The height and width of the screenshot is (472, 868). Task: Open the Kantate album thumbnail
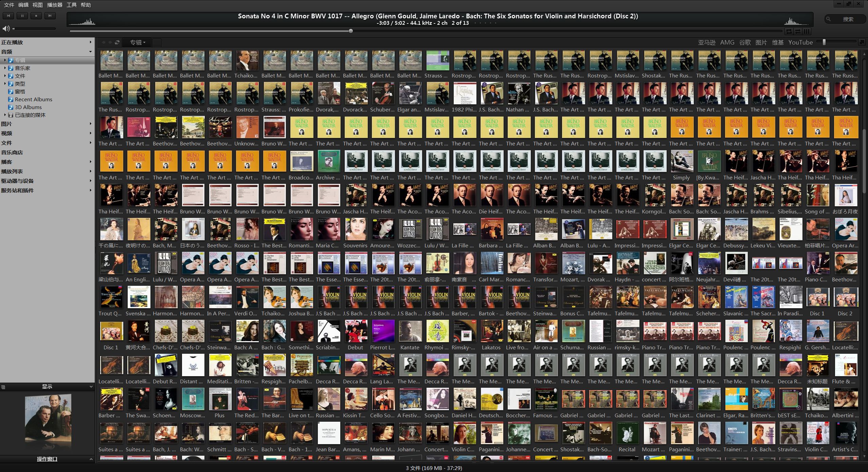click(410, 331)
